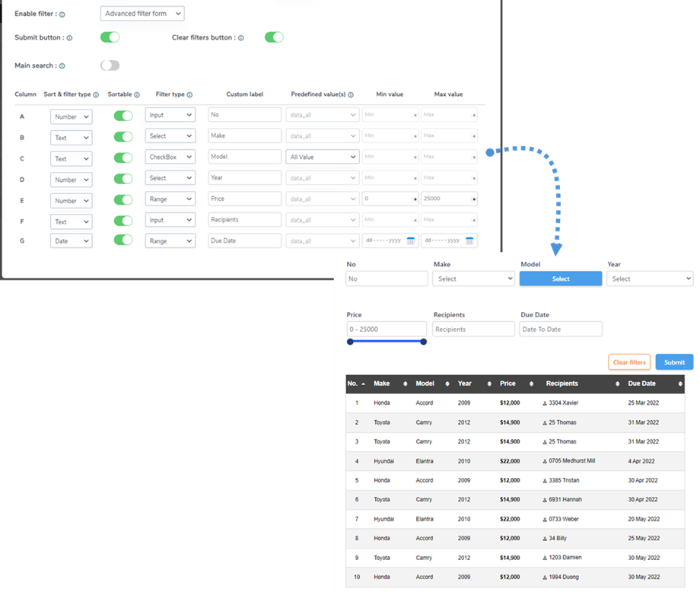Click the blue Submit button

(x=674, y=363)
